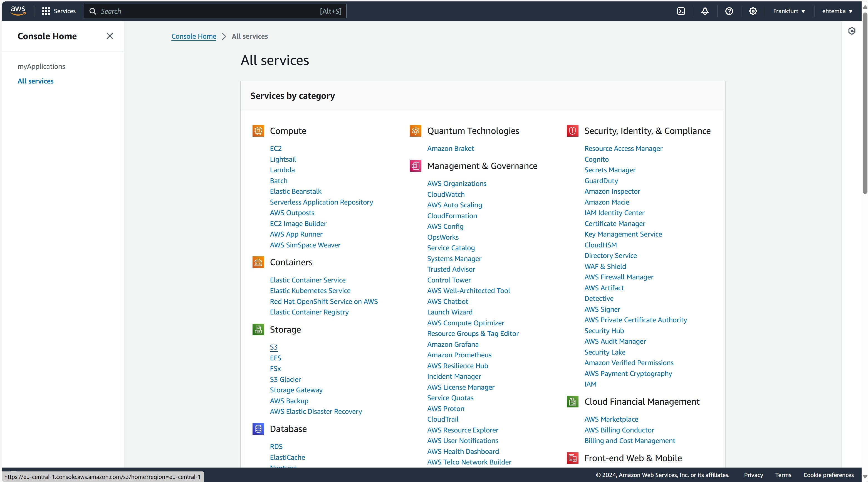Click the Containers category icon
868x482 pixels.
click(x=258, y=262)
